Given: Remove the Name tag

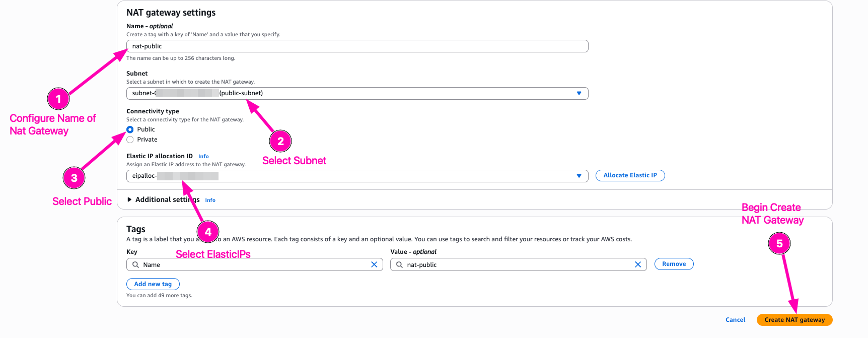Looking at the screenshot, I should pos(674,264).
